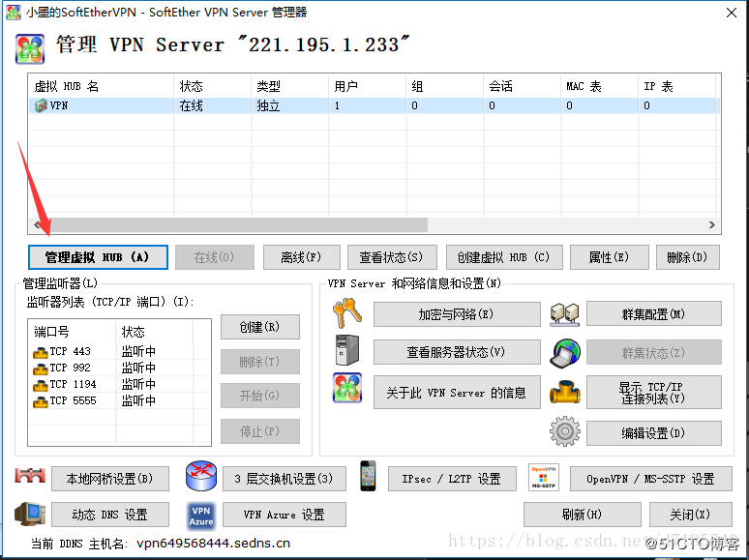Screen dimensions: 749x560
Task: Sort by 虚拟 HUB 名 column header
Action: pos(101,86)
